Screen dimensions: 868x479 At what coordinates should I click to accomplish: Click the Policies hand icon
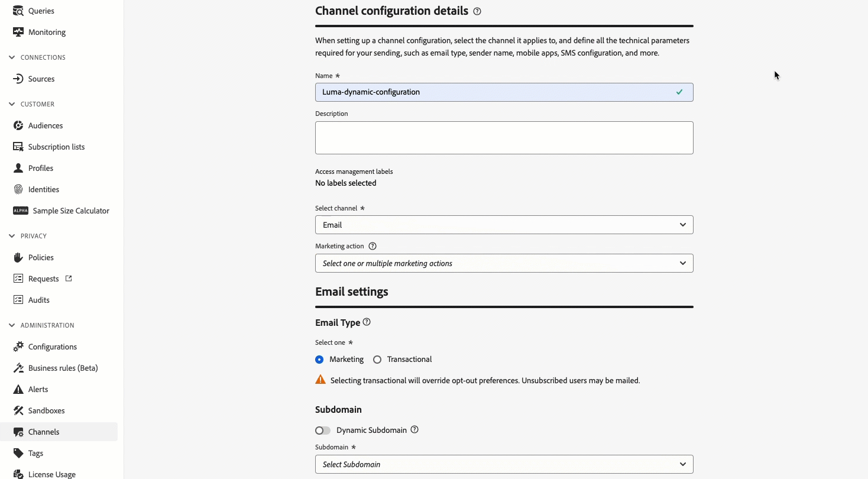18,257
